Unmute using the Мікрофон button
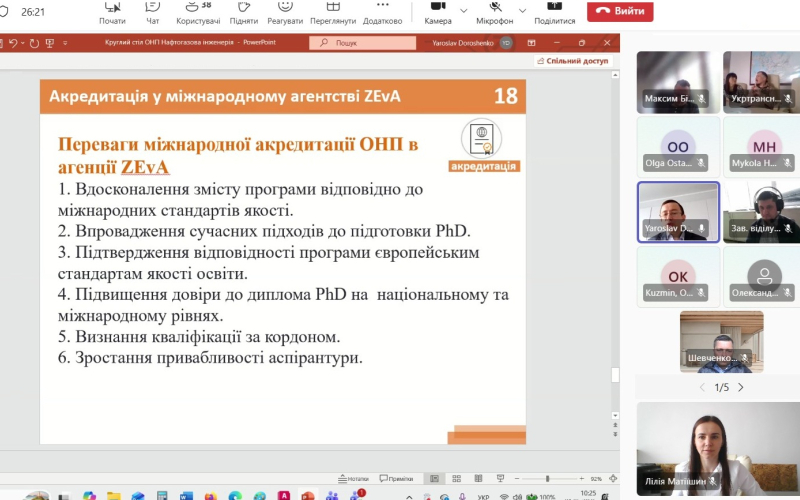This screenshot has height=500, width=800. coord(494,13)
